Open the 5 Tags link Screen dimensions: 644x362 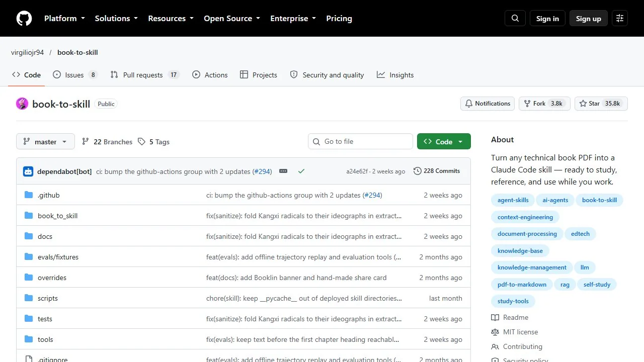(154, 142)
